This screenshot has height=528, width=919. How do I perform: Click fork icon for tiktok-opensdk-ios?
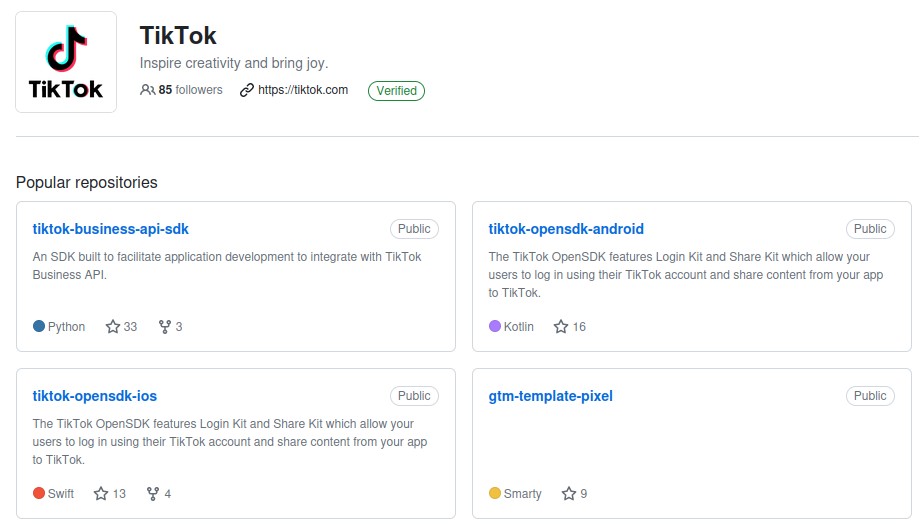pos(153,494)
